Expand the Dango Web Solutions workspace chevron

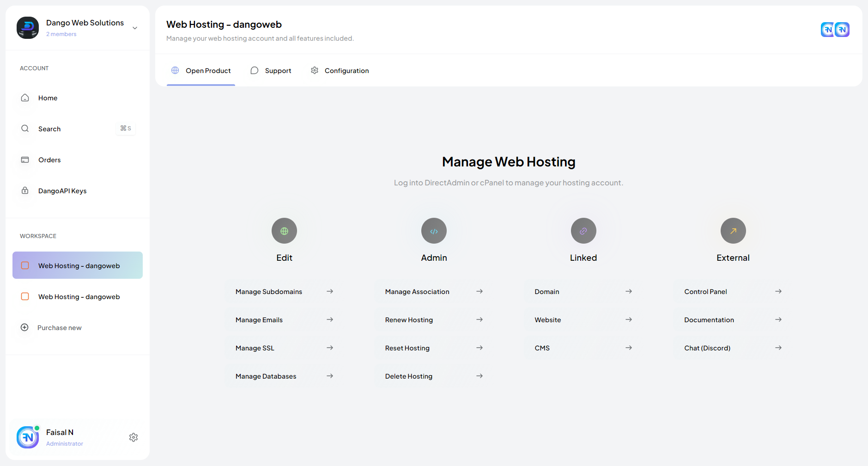pos(135,28)
